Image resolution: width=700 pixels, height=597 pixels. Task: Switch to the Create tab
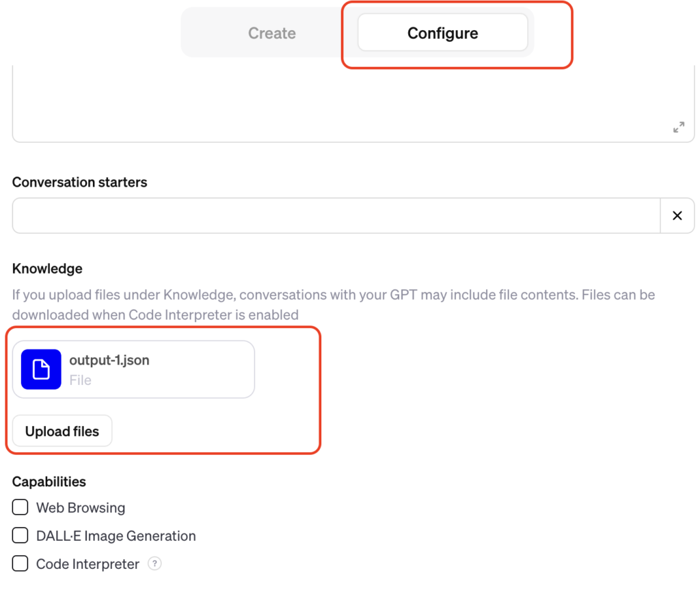click(271, 33)
